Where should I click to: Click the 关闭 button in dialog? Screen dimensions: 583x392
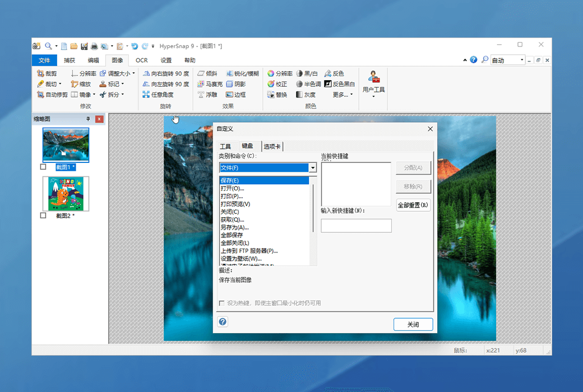(413, 324)
